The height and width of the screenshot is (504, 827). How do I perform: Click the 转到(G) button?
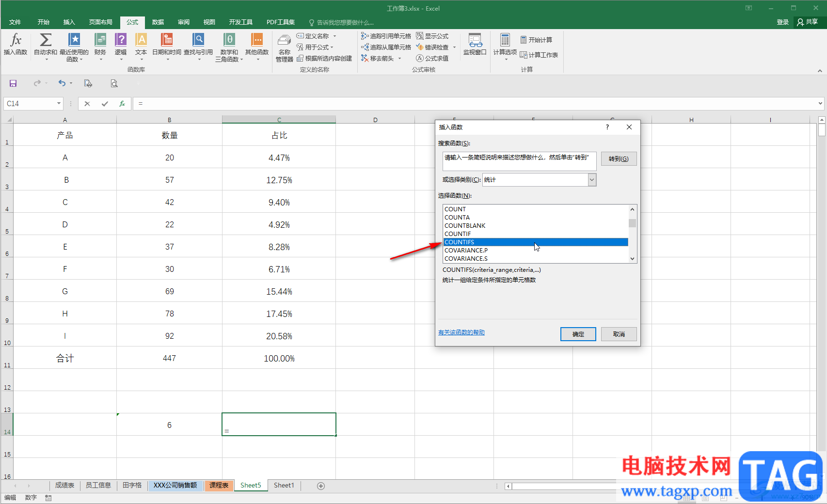pyautogui.click(x=619, y=159)
